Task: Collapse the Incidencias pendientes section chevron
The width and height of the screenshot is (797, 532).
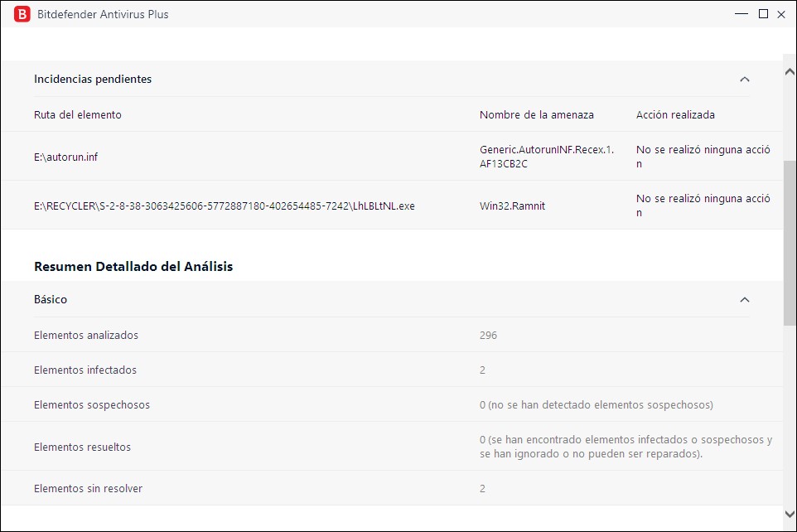Action: point(744,80)
